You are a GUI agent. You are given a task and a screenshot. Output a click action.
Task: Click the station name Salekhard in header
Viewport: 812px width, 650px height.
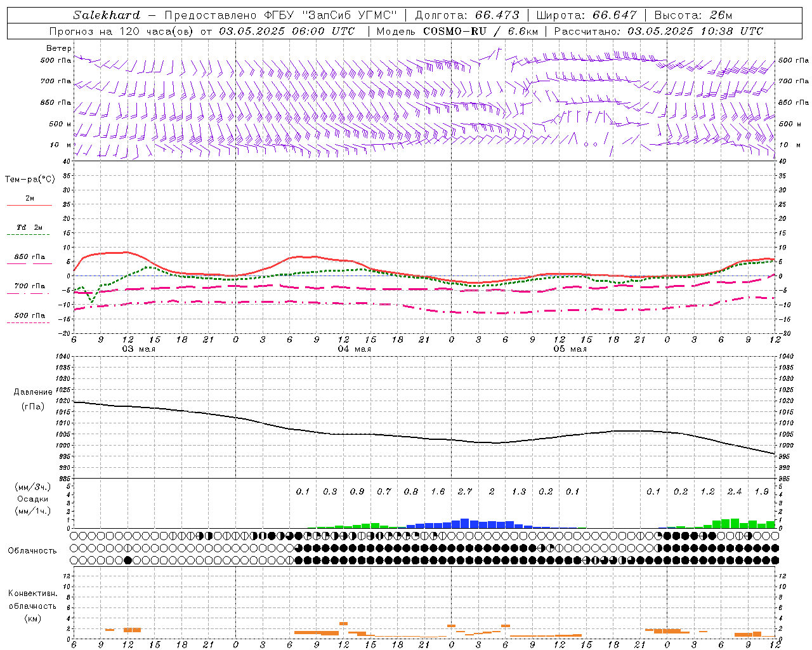tap(107, 15)
